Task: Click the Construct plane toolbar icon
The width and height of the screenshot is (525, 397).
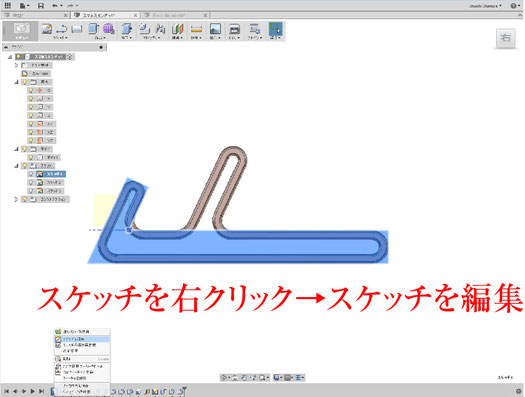Action: coord(177,29)
